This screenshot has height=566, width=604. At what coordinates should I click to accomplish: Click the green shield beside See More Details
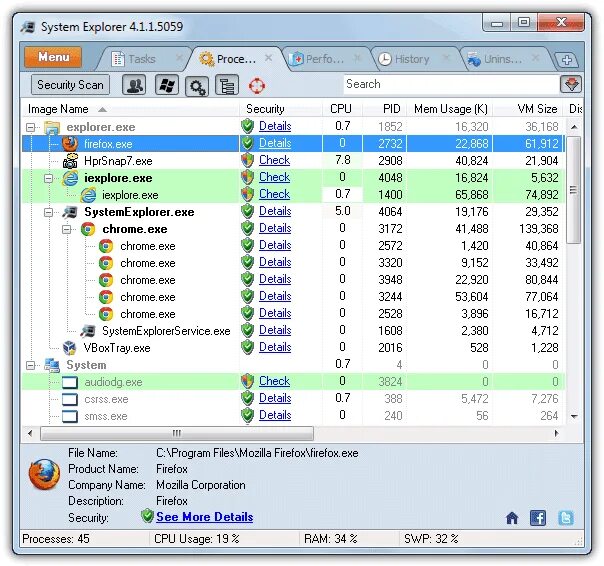coord(147,516)
